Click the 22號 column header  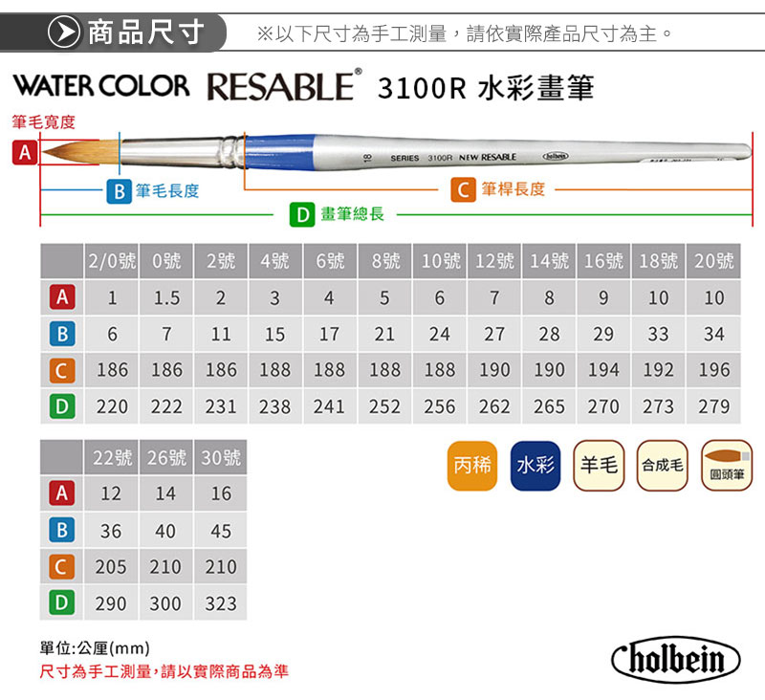click(x=112, y=457)
